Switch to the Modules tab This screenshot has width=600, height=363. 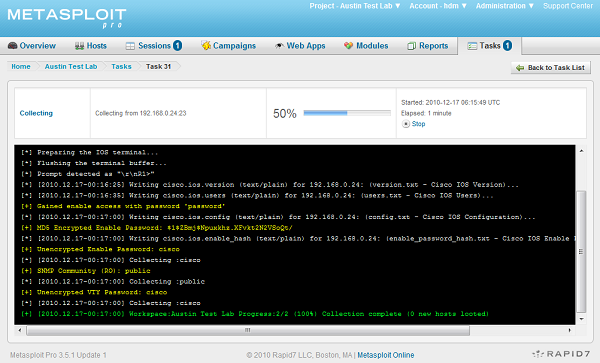pyautogui.click(x=366, y=46)
